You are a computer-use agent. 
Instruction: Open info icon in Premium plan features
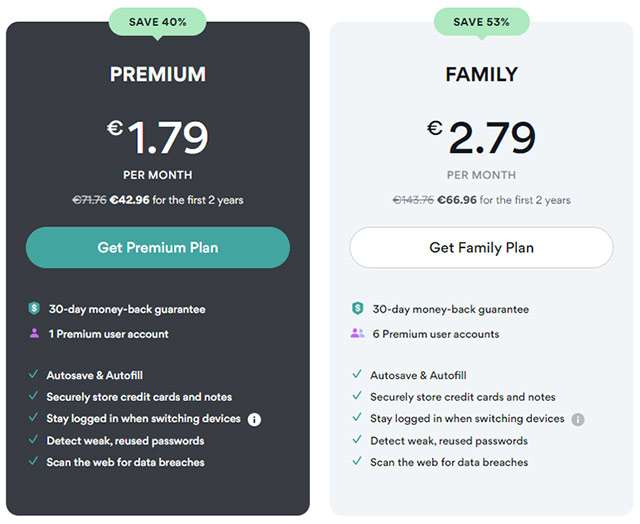254,419
